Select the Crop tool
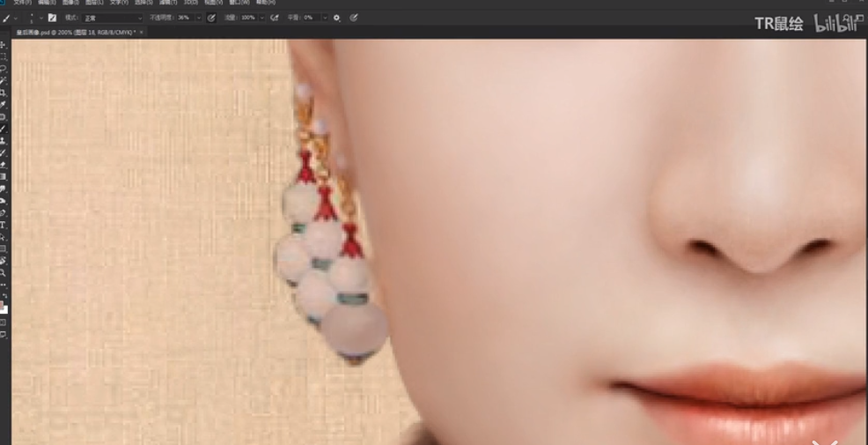Viewport: 868px width, 445px height. point(4,93)
